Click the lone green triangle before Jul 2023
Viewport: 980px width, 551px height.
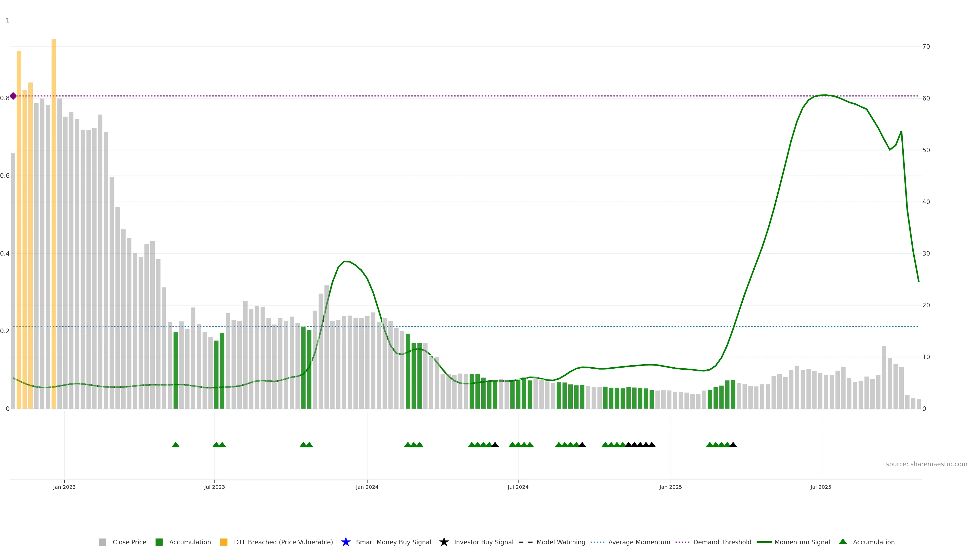(175, 445)
